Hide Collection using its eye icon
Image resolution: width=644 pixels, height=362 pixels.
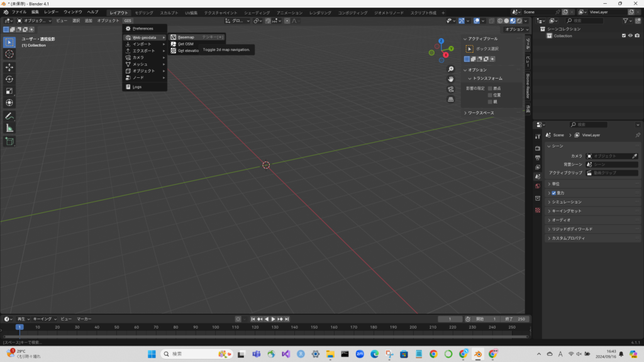(630, 36)
